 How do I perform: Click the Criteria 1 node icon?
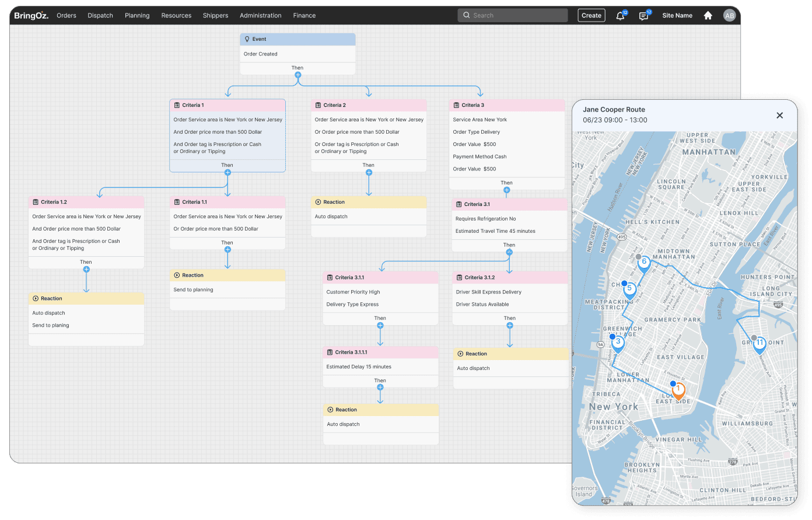coord(177,105)
